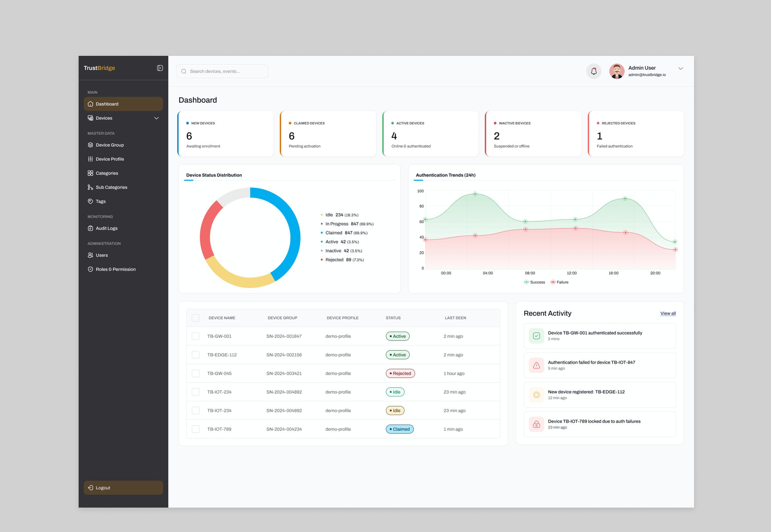Sort by Last Seen column header
Screen dimensions: 771x532
455,318
